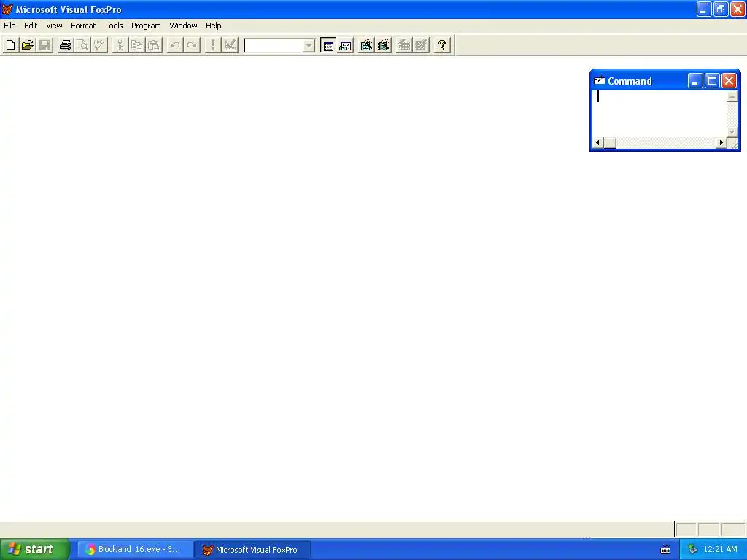Click the Report wizard toolbar icon
Image resolution: width=747 pixels, height=560 pixels.
coord(384,45)
